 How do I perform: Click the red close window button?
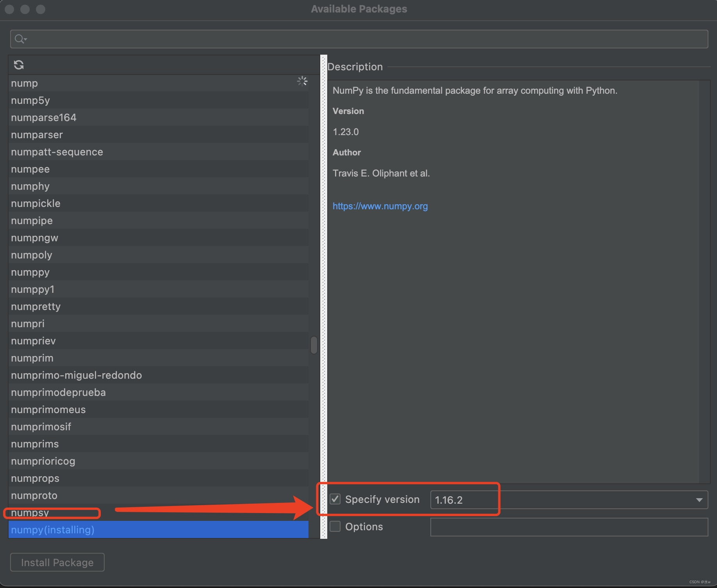click(9, 9)
